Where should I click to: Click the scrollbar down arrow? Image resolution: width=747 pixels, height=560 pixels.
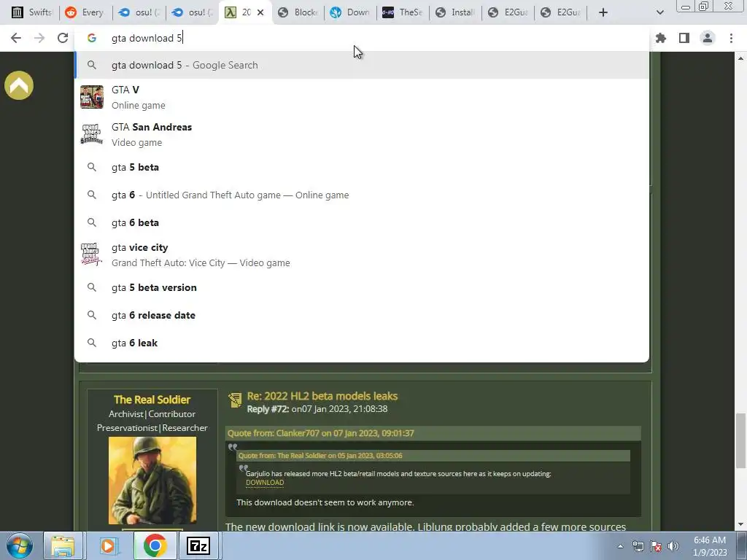(740, 525)
